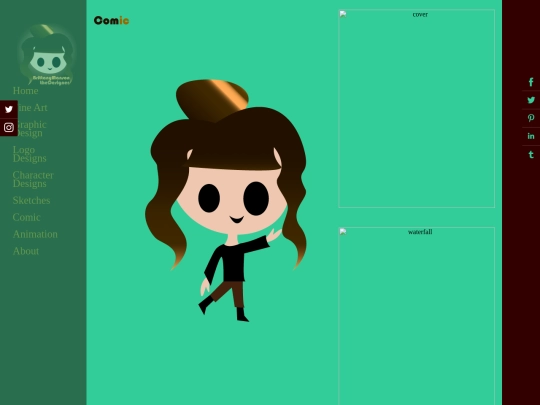Image resolution: width=540 pixels, height=405 pixels.
Task: Go to Home page
Action: click(x=25, y=91)
